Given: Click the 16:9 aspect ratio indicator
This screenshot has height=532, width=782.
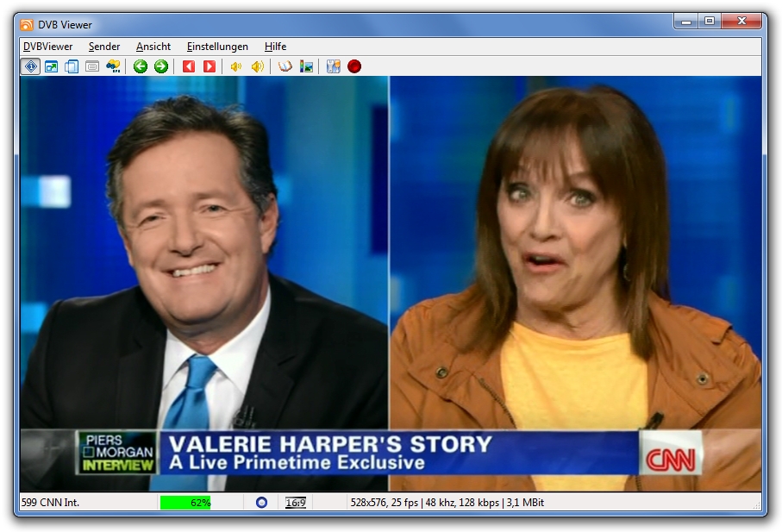Looking at the screenshot, I should click(296, 503).
